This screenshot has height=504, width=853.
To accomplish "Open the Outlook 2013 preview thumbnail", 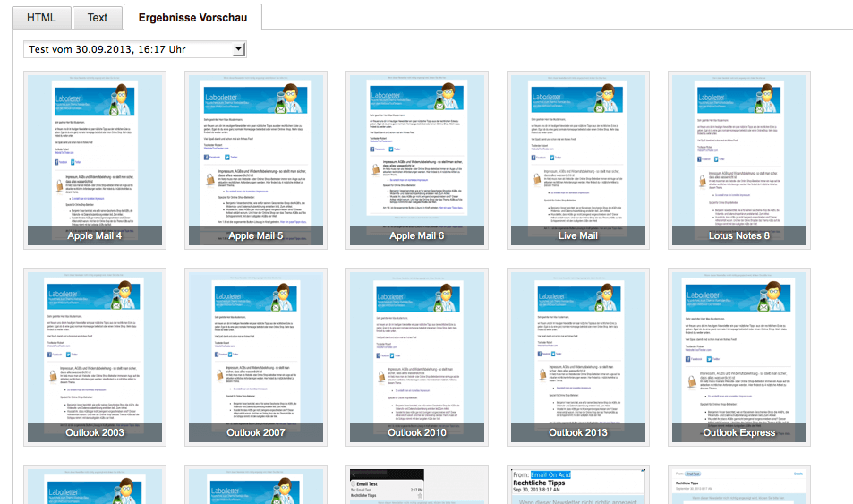I will [x=577, y=357].
